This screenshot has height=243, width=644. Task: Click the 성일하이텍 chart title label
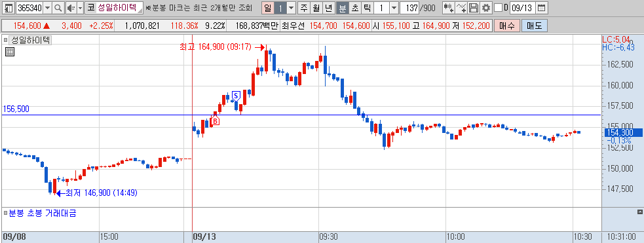coord(30,40)
